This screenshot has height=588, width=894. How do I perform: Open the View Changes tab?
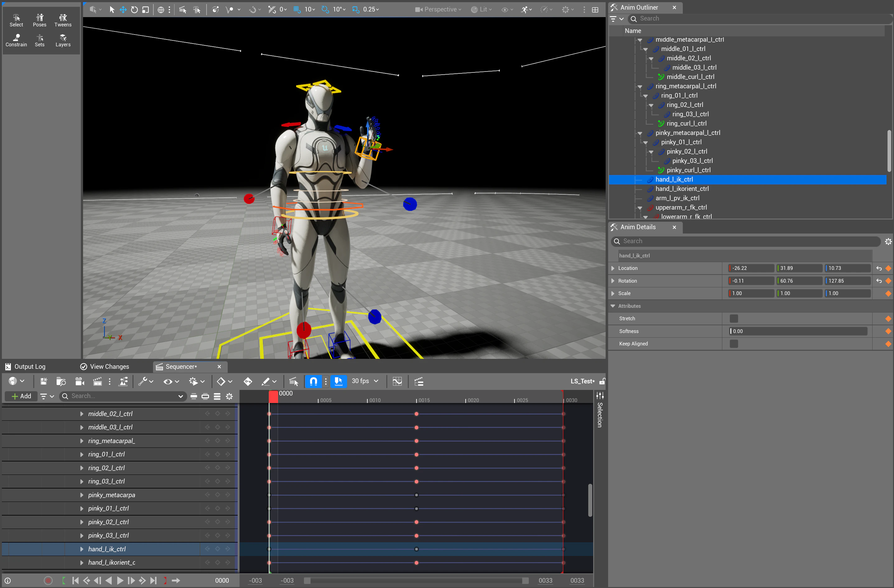pos(105,367)
